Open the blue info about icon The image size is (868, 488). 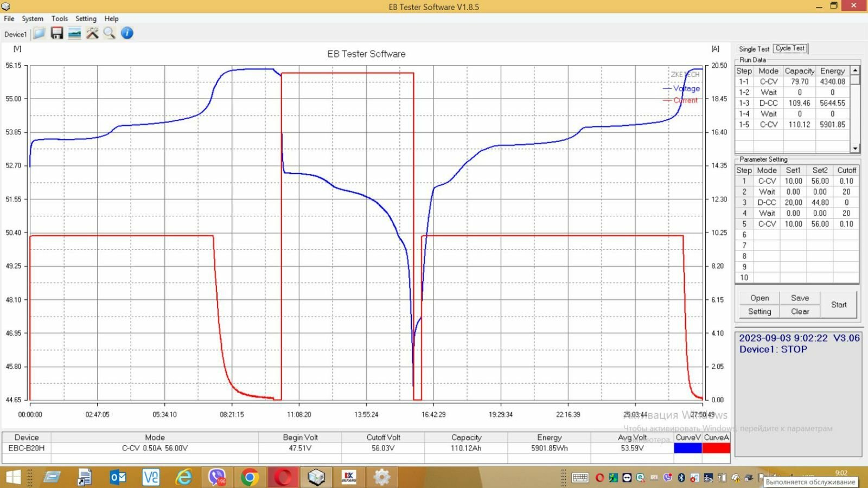click(x=127, y=34)
